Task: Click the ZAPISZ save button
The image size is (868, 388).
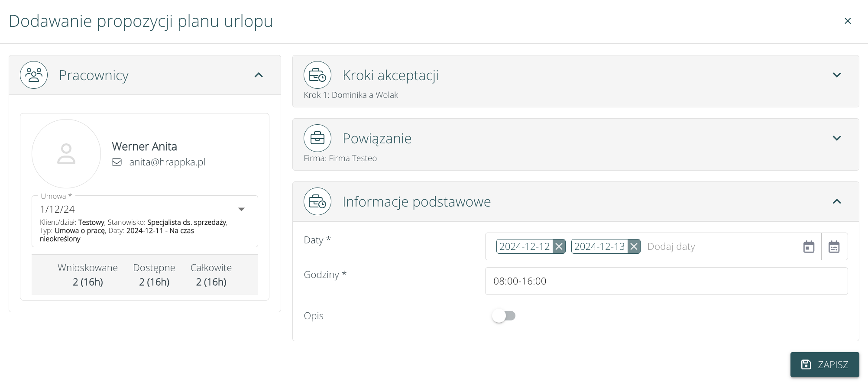Action: pyautogui.click(x=824, y=365)
